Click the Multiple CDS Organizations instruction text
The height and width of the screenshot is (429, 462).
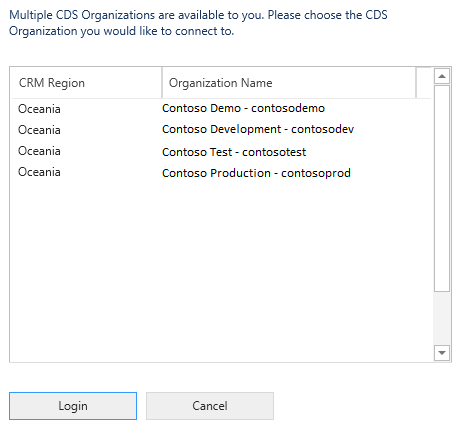[198, 23]
